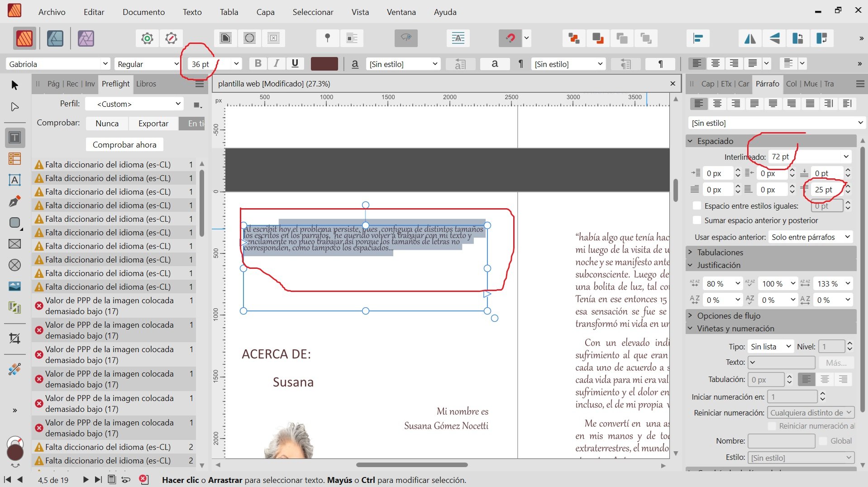The height and width of the screenshot is (487, 868).
Task: Select the Frame Text tool
Action: (x=14, y=138)
